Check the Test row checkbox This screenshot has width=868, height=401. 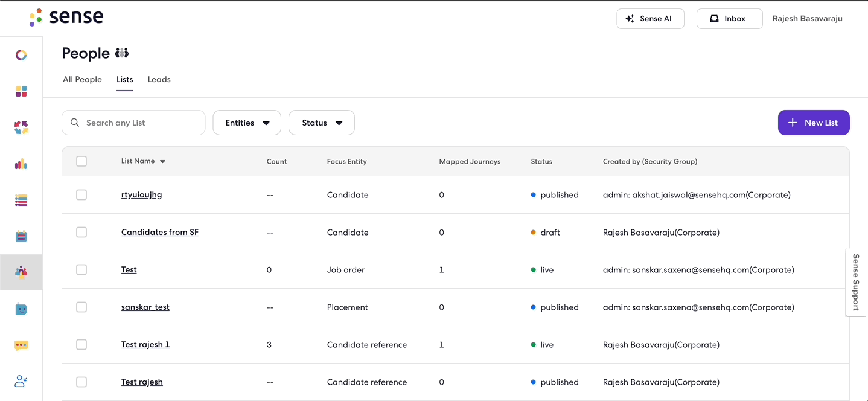coord(81,270)
